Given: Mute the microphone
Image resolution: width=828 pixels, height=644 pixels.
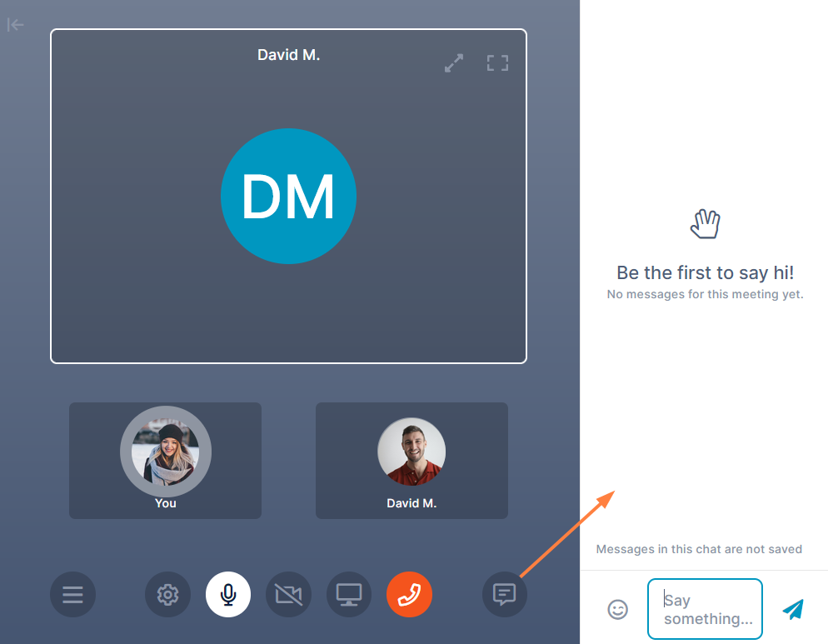Looking at the screenshot, I should pos(228,594).
